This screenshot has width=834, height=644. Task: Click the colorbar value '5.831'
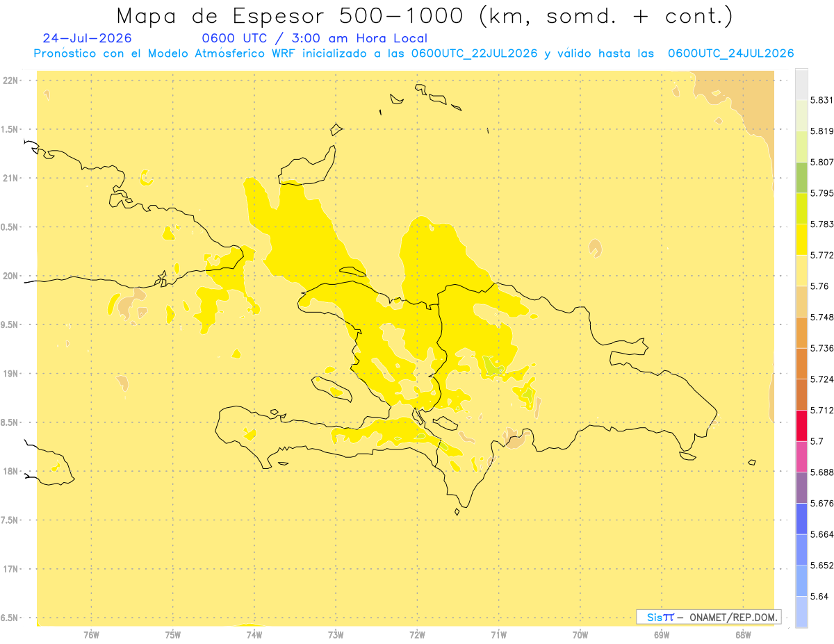tap(822, 100)
